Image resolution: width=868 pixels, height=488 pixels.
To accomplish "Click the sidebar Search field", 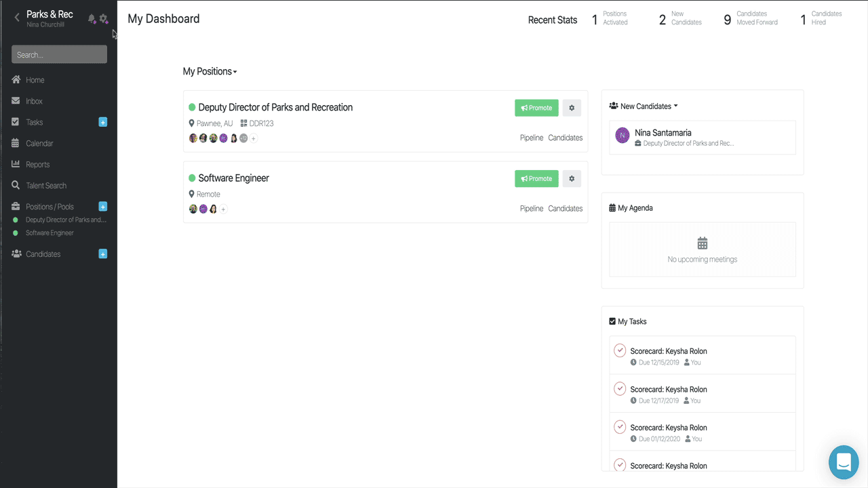I will (59, 54).
